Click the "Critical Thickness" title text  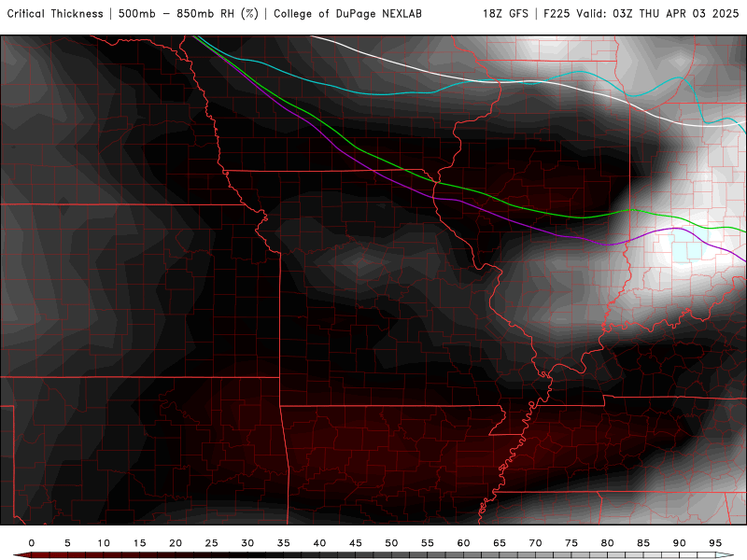pyautogui.click(x=55, y=14)
